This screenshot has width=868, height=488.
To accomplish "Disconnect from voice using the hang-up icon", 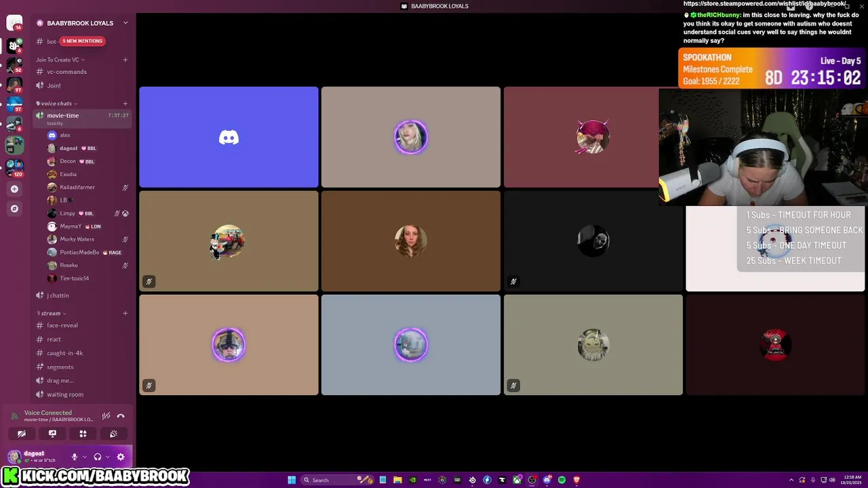I will (x=121, y=416).
